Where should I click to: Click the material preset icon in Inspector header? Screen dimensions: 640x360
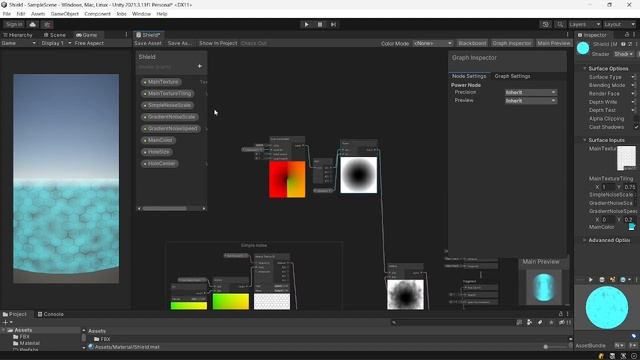pos(630,44)
